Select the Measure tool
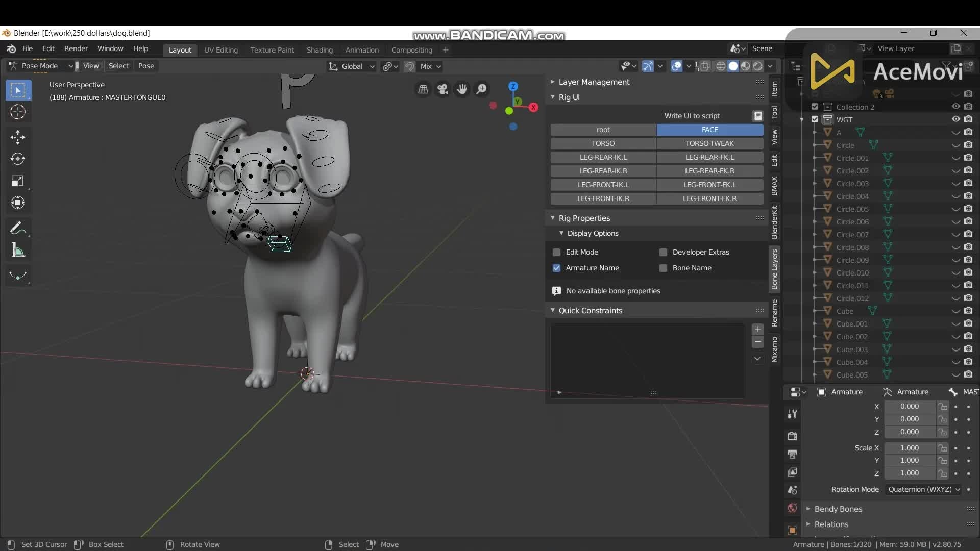 click(18, 250)
